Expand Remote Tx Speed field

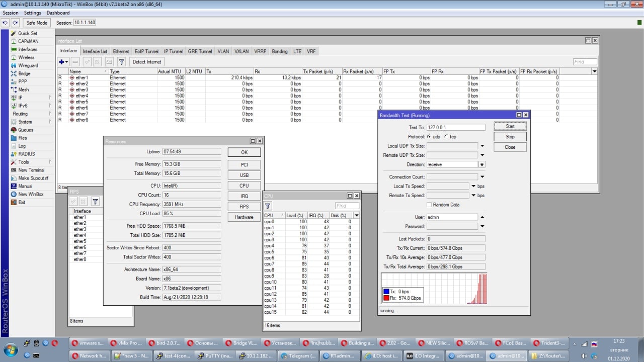point(473,196)
